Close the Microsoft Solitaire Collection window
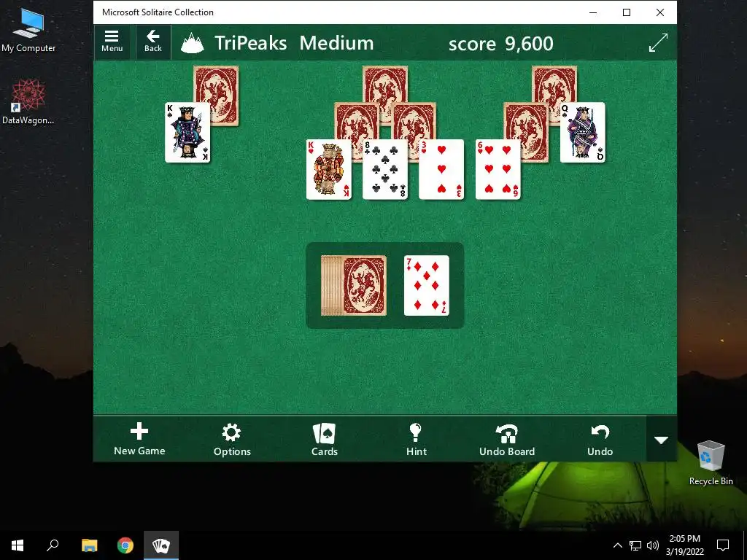This screenshot has height=560, width=747. point(660,12)
